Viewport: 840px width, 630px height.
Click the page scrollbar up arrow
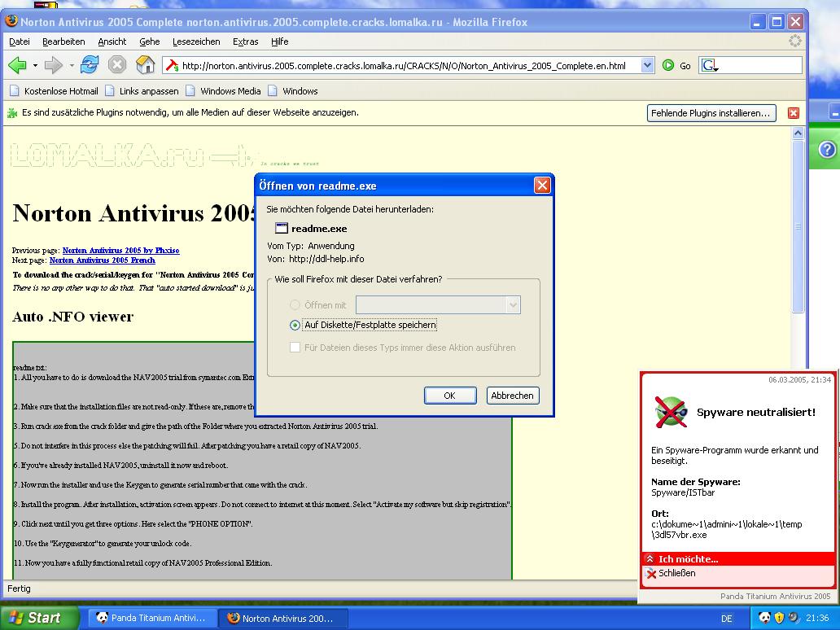pyautogui.click(x=798, y=133)
